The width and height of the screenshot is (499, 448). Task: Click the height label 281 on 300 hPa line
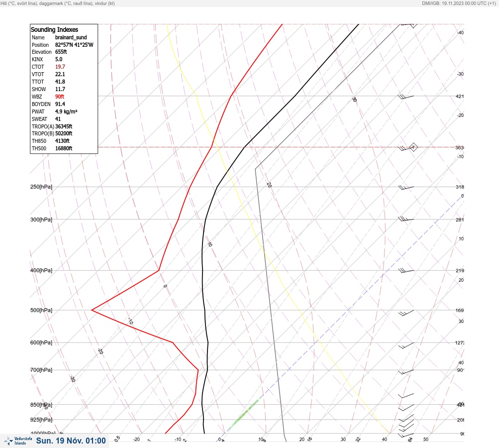click(x=460, y=220)
